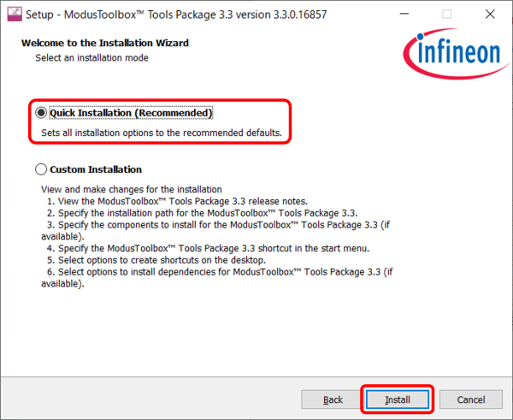Click the setup installer icon in title bar
Viewport: 513px width, 420px height.
(x=15, y=15)
